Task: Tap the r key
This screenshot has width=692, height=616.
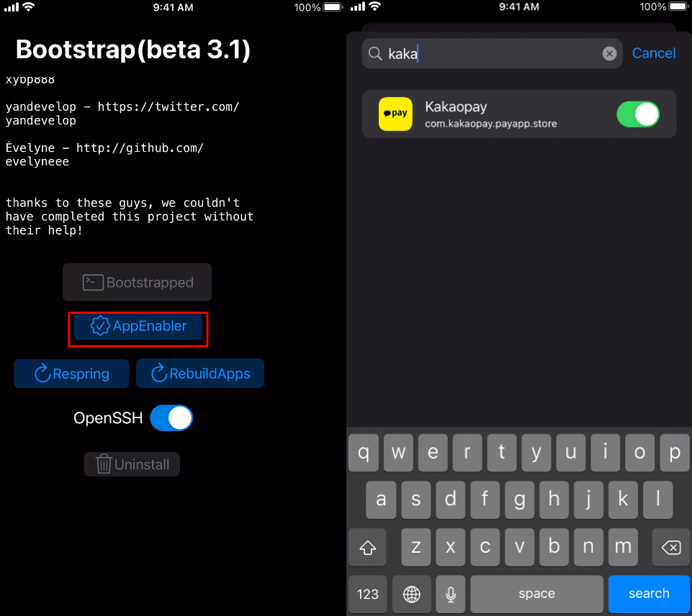Action: point(467,453)
